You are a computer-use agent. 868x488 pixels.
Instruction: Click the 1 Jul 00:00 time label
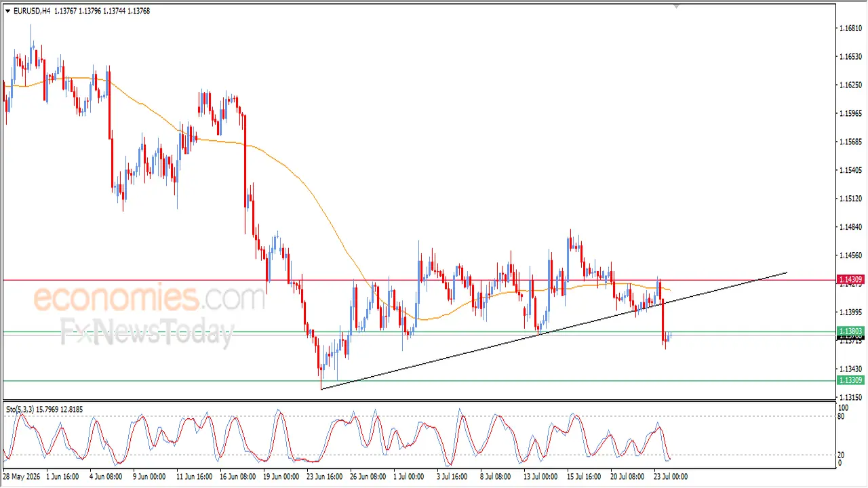(409, 476)
